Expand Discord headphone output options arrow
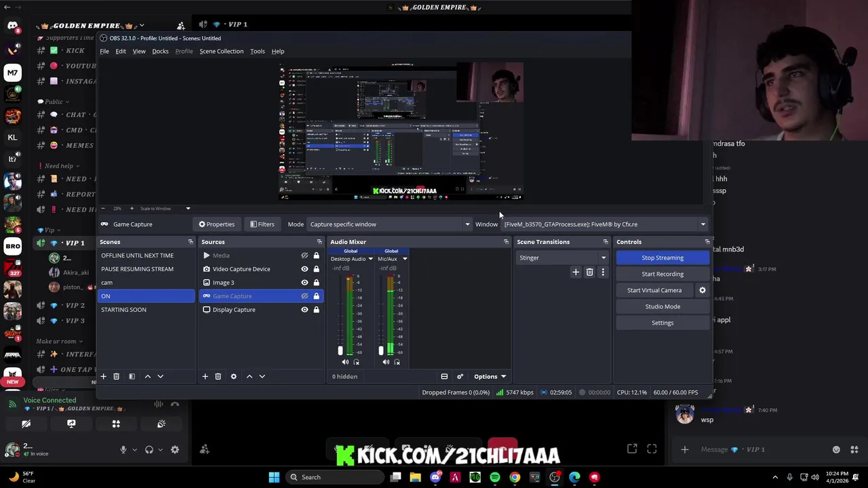 160,449
